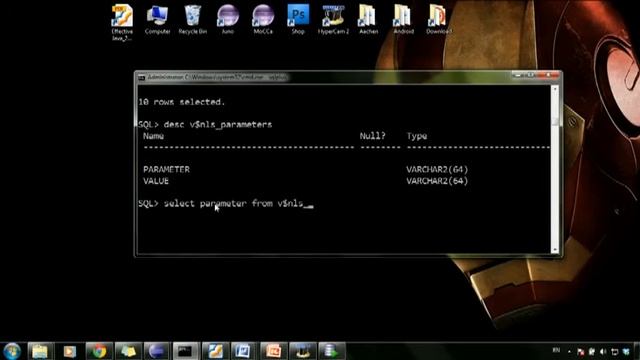Open the PDF editor taskbar icon
This screenshot has height=360, width=640.
click(x=215, y=351)
